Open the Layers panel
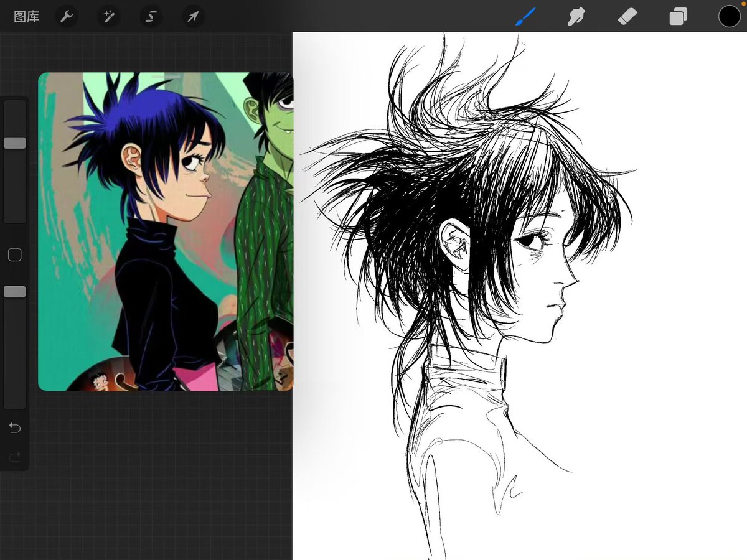Image resolution: width=747 pixels, height=560 pixels. click(x=679, y=16)
